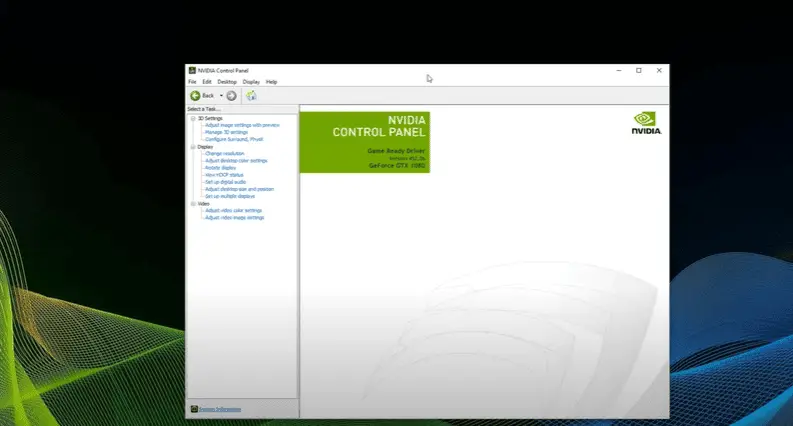Click the NVIDIA logo at top right
This screenshot has width=793, height=426.
point(646,123)
